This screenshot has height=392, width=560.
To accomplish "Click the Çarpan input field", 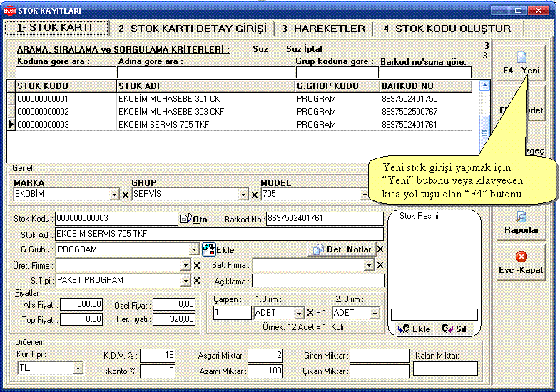I will (232, 313).
